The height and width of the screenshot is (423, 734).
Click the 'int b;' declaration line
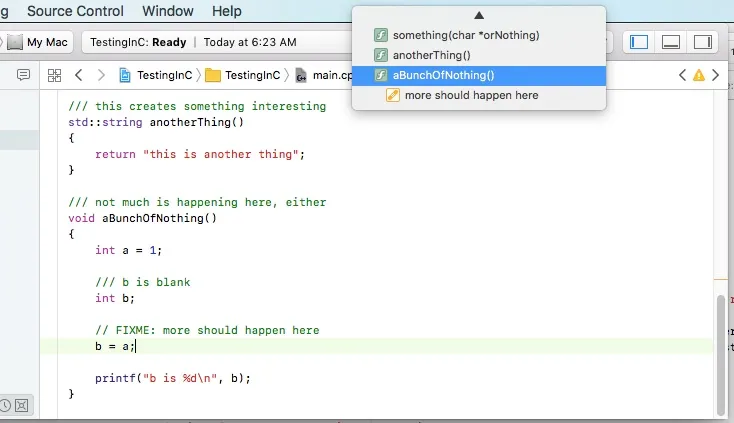[x=115, y=299]
